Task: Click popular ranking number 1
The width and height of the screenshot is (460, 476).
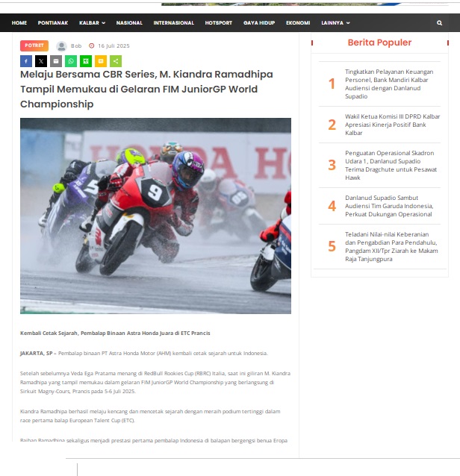Action: tap(332, 84)
